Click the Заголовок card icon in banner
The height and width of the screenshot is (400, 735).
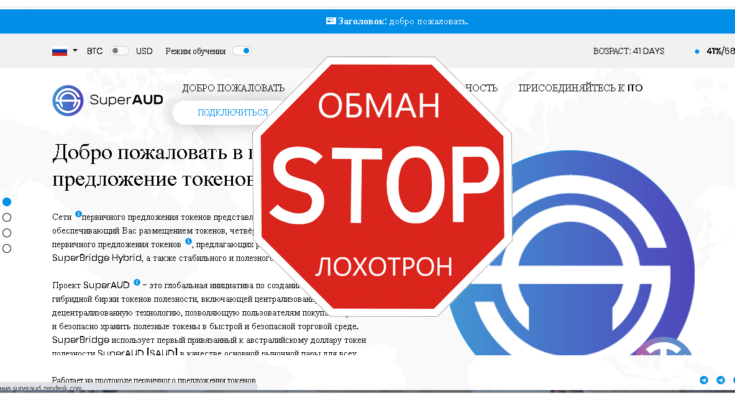pos(331,21)
